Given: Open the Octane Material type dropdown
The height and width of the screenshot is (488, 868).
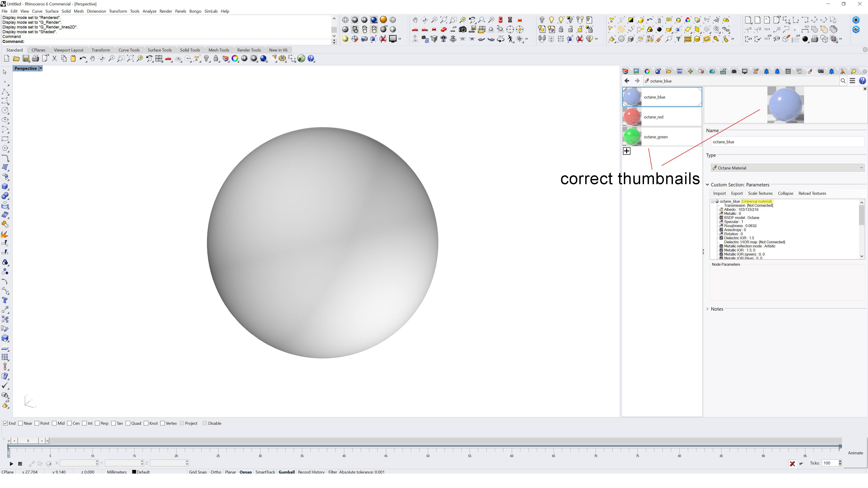Looking at the screenshot, I should tap(787, 168).
